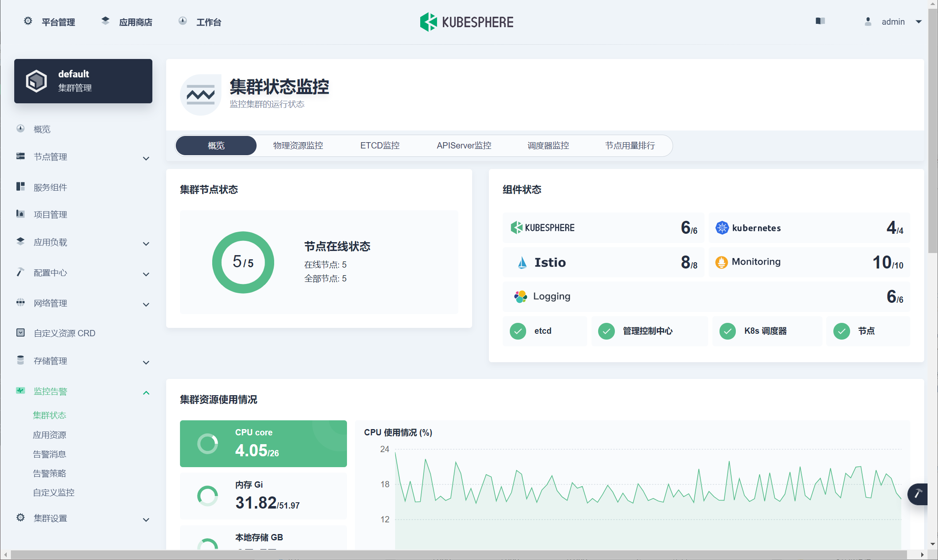Select the 内存 Gi usage card
Image resolution: width=938 pixels, height=560 pixels.
click(x=263, y=496)
